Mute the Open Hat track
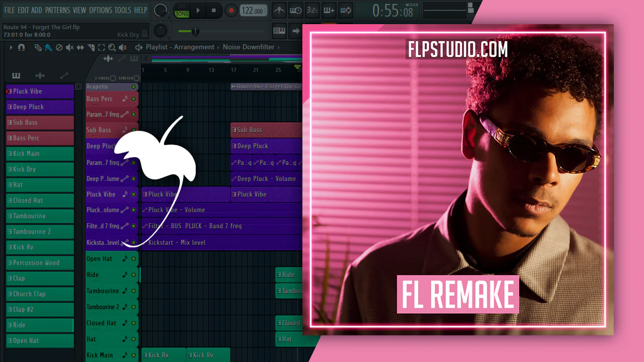Screen dimensions: 644x362 (x=133, y=259)
